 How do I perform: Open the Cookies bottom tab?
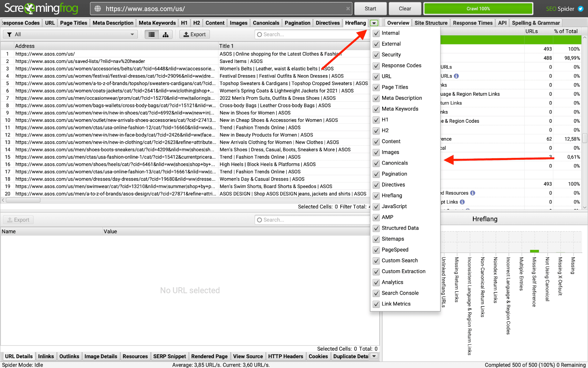pos(318,356)
